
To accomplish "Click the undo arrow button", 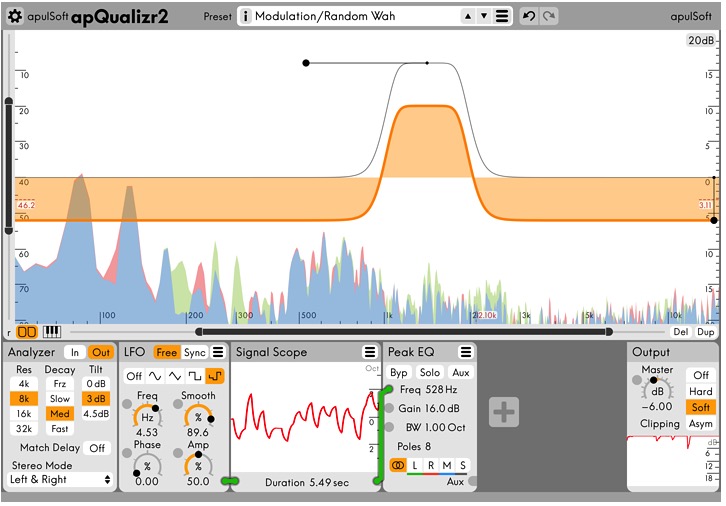I will coord(528,16).
